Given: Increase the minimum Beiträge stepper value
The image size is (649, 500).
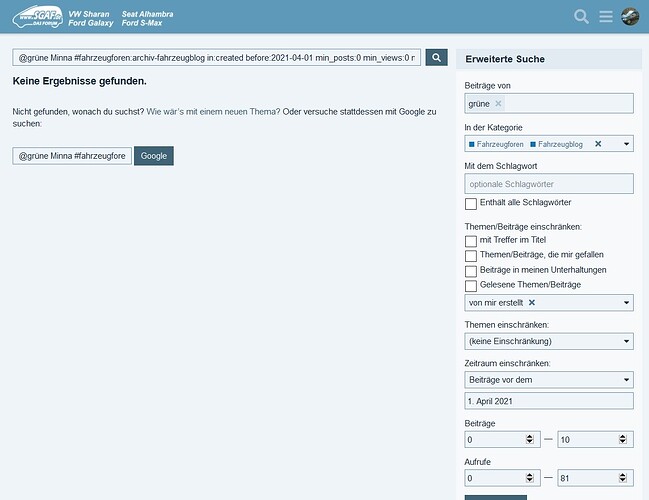Looking at the screenshot, I should click(529, 437).
